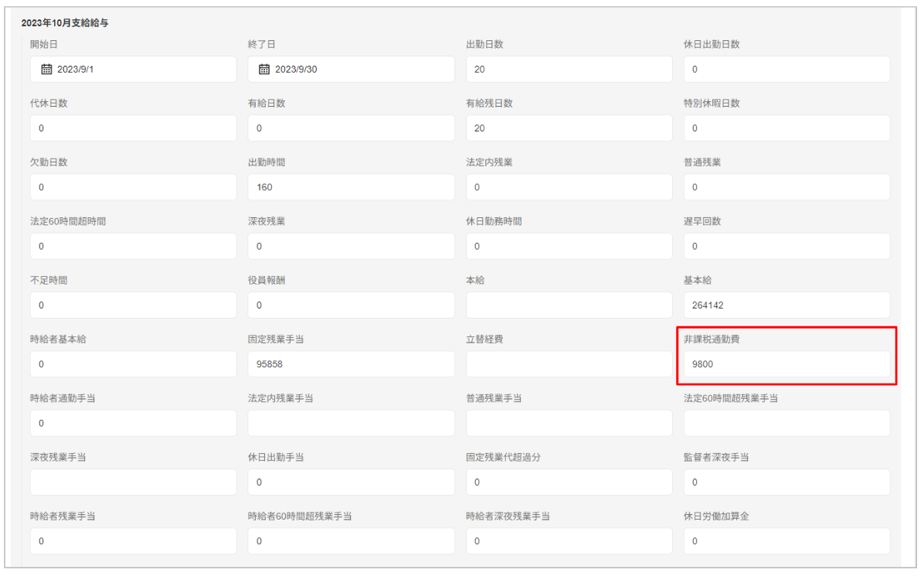Screen dimensions: 924x576
Task: Focus the highlighted 非課税通勤費 field
Action: 786,364
